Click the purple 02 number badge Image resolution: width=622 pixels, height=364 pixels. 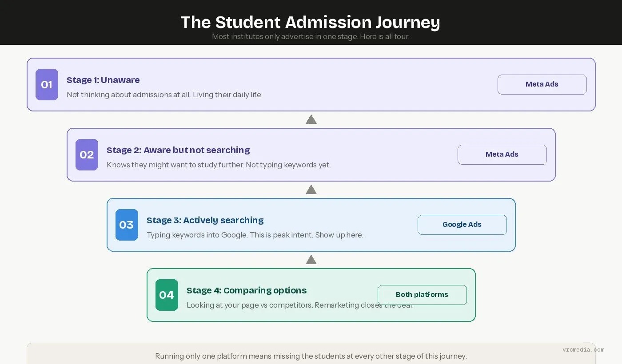click(x=87, y=154)
